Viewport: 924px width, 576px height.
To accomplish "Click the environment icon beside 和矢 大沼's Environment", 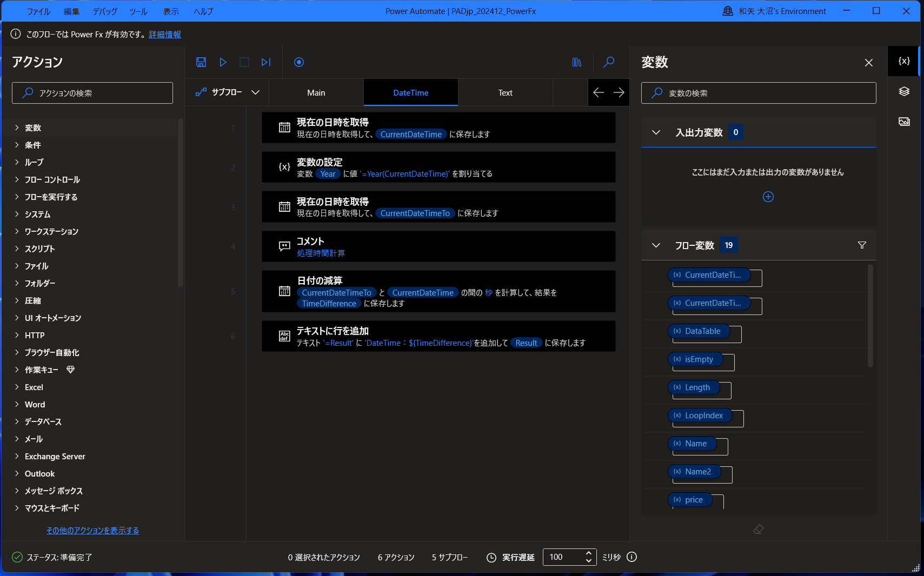I will 728,11.
